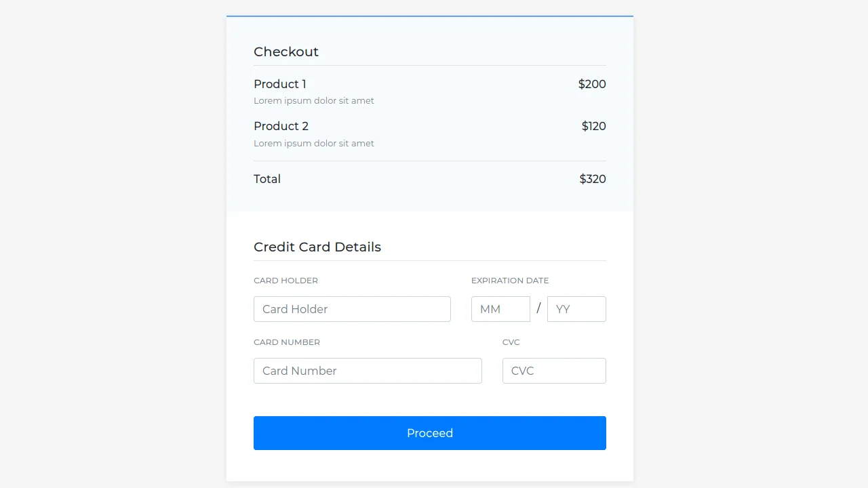Viewport: 868px width, 488px height.
Task: Click the CARD NUMBER field label
Action: (x=287, y=342)
